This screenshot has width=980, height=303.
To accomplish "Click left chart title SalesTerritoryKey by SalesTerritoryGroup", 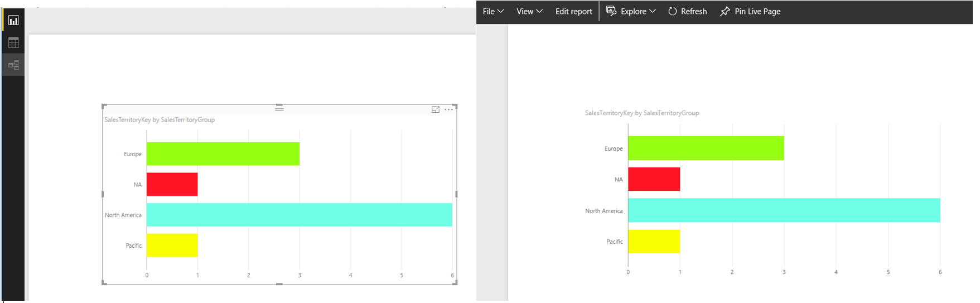I will (x=160, y=120).
